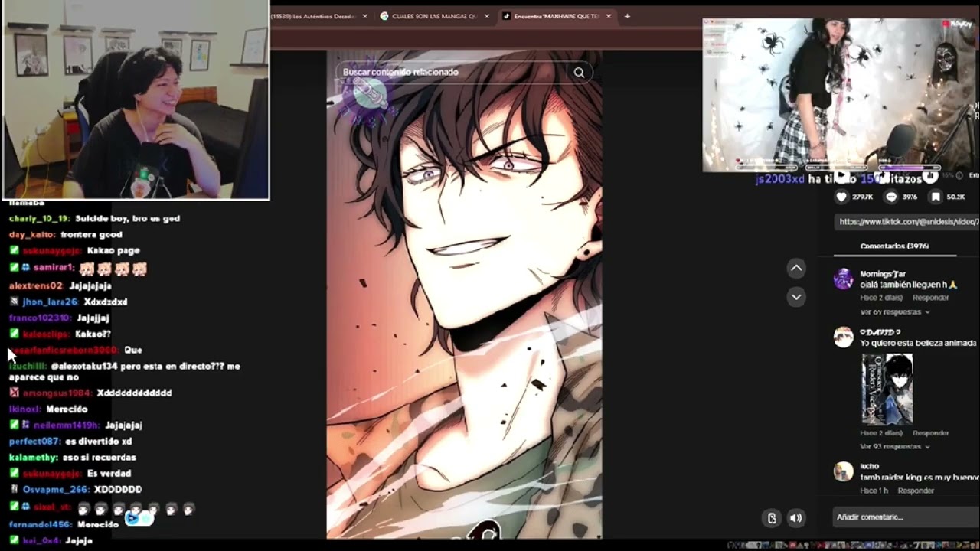Close the TikTok Encuentra MANHWAS tab
Image resolution: width=980 pixels, height=551 pixels.
(609, 16)
